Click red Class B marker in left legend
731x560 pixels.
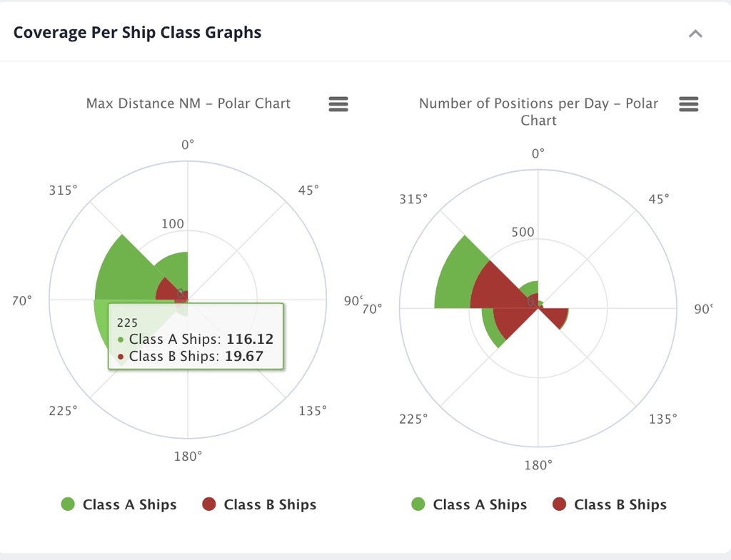[x=209, y=504]
